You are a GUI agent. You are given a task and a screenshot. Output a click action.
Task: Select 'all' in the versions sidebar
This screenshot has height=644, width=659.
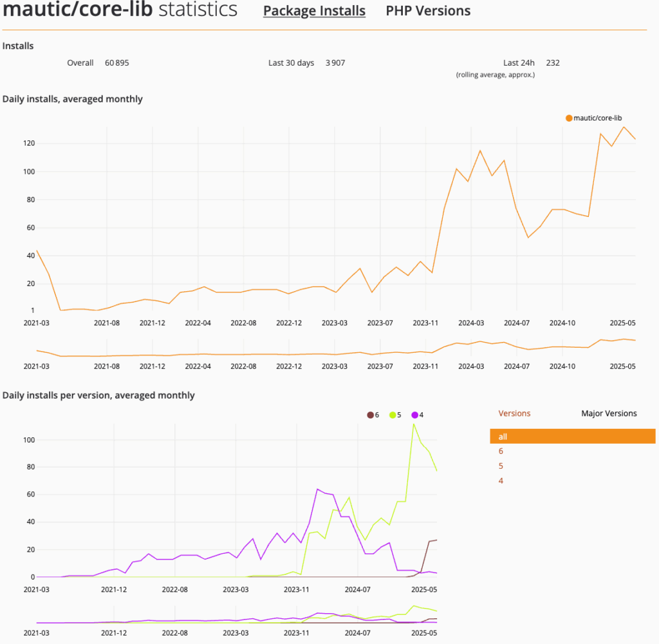point(503,437)
